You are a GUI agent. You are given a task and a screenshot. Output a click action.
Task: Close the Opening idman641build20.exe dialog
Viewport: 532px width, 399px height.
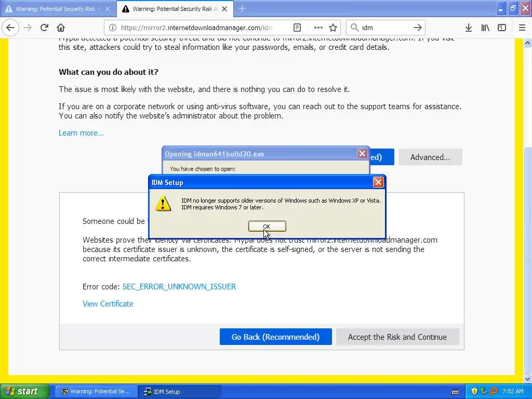[x=362, y=154]
